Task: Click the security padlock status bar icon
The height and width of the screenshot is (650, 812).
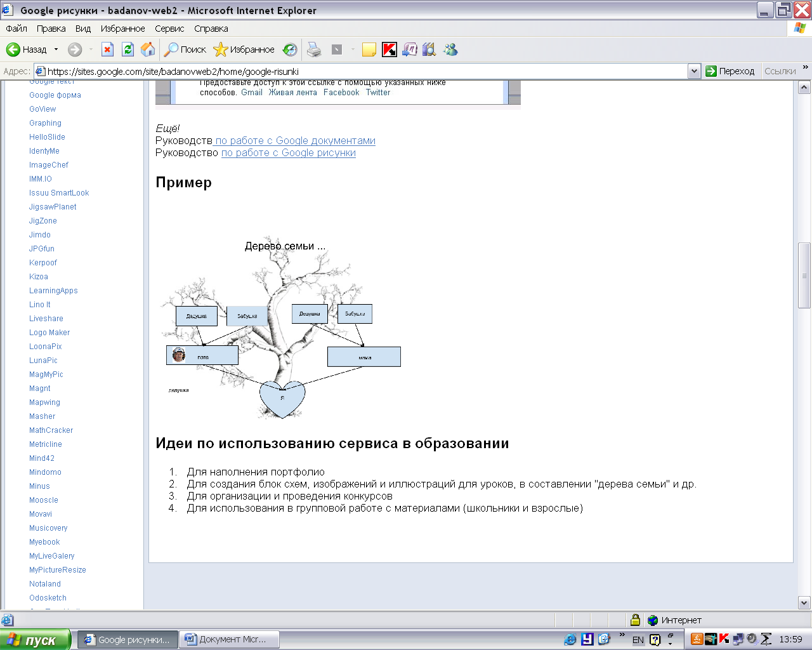Action: coord(635,620)
